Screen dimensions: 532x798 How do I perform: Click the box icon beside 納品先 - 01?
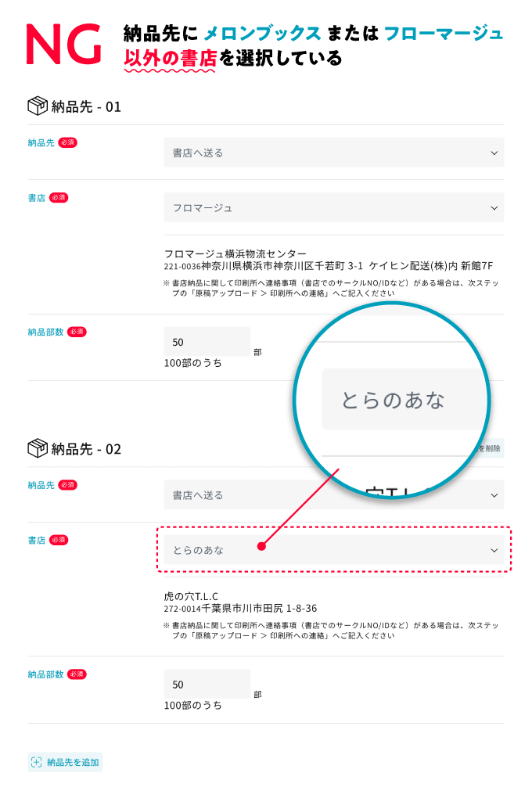click(x=38, y=106)
